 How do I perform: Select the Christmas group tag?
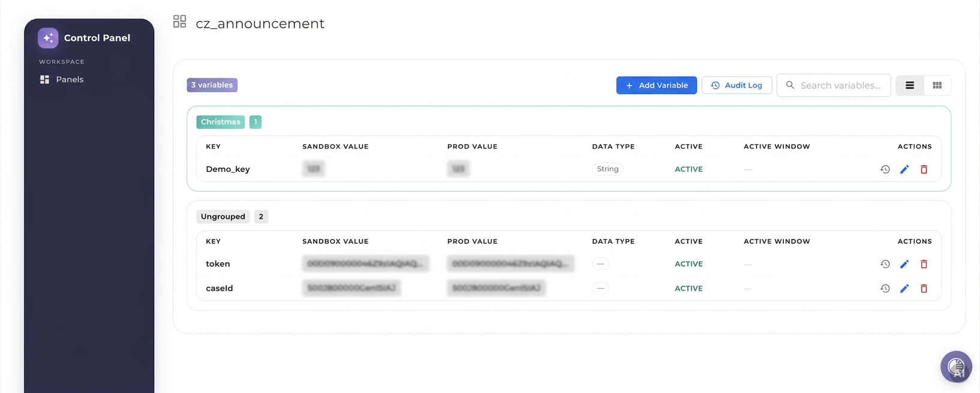(x=221, y=122)
